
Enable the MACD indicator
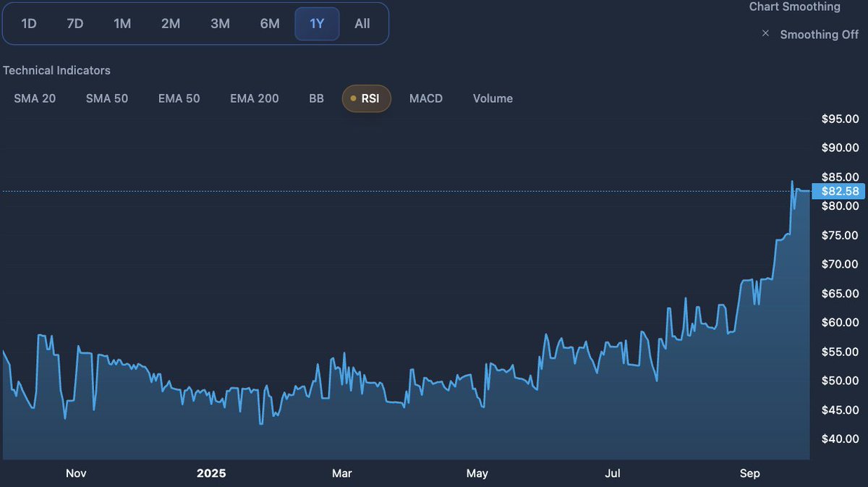point(426,98)
